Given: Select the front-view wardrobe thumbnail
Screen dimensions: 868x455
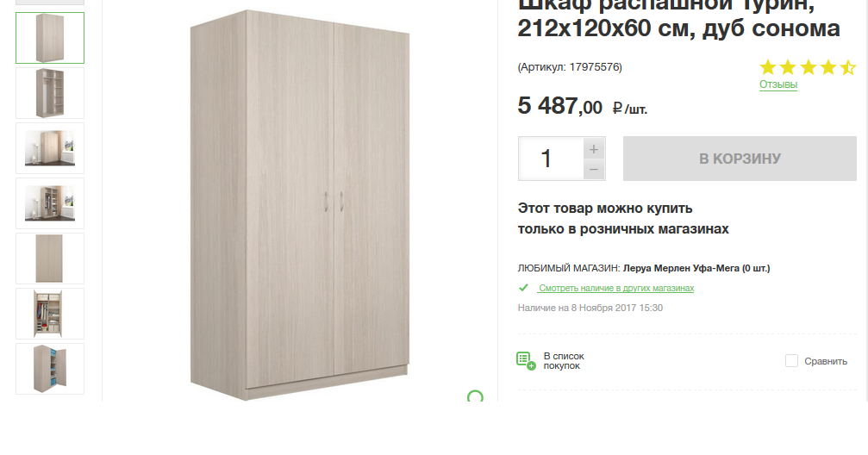Looking at the screenshot, I should coord(50,259).
